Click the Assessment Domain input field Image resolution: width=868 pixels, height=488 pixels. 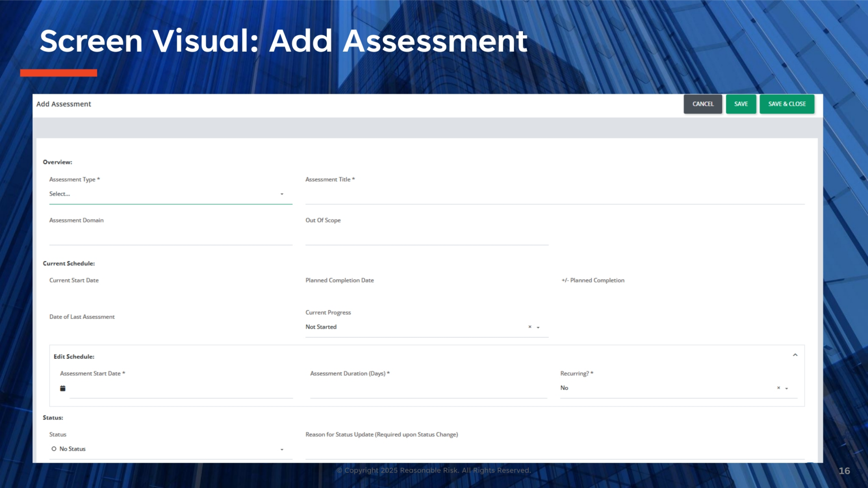171,236
